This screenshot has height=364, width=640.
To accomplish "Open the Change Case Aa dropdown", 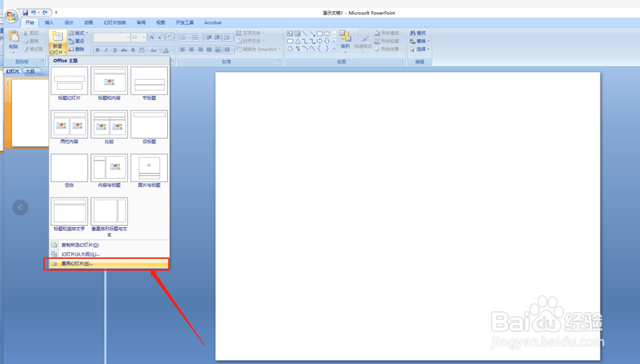I will 154,50.
